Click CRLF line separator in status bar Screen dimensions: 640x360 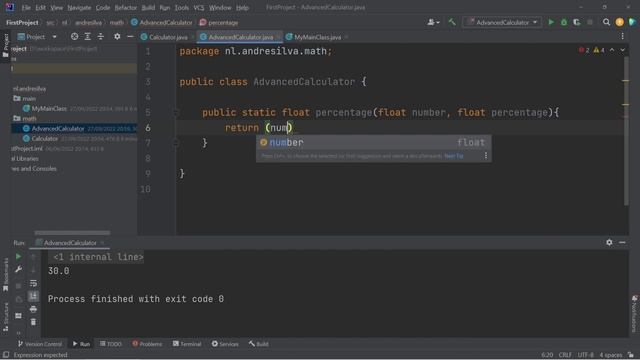[565, 355]
